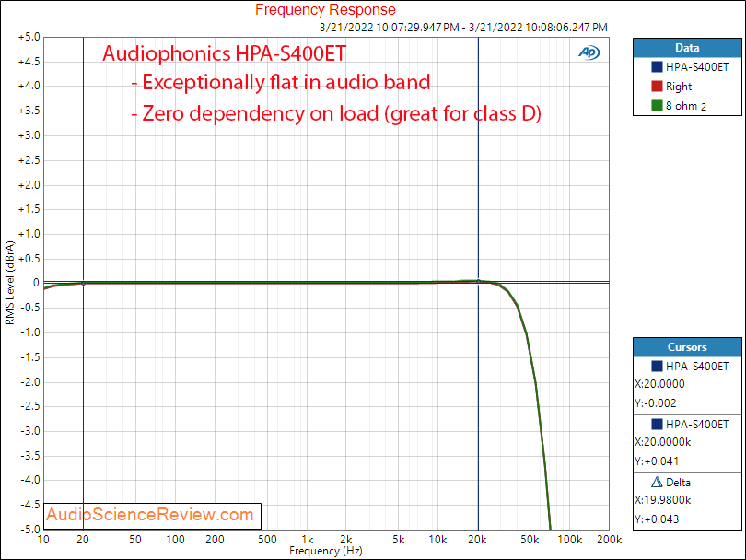
Task: Click the 500 tick on the frequency axis
Action: (267, 540)
